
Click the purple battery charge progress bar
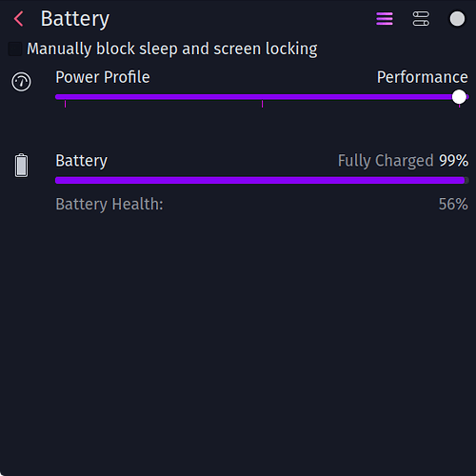click(x=262, y=180)
